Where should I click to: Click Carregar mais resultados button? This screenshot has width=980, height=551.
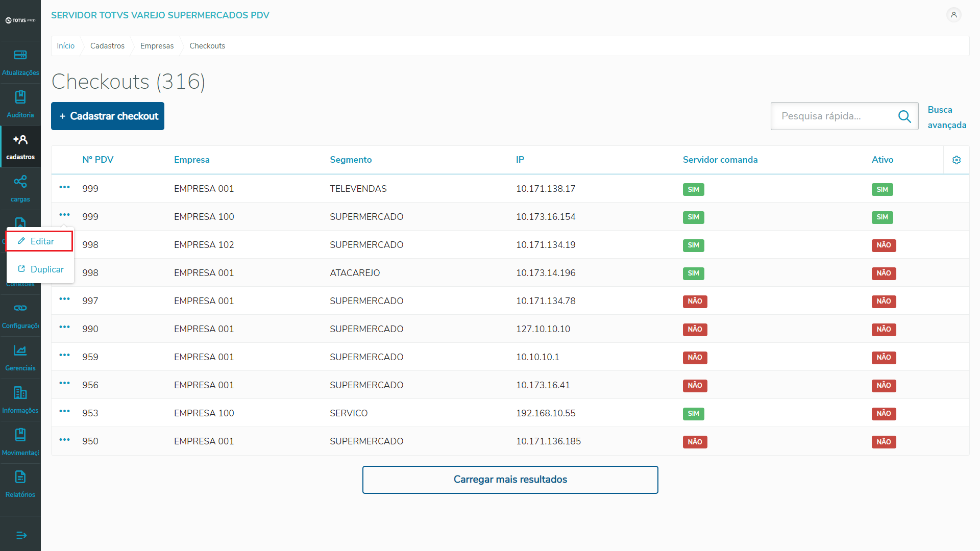pos(510,480)
